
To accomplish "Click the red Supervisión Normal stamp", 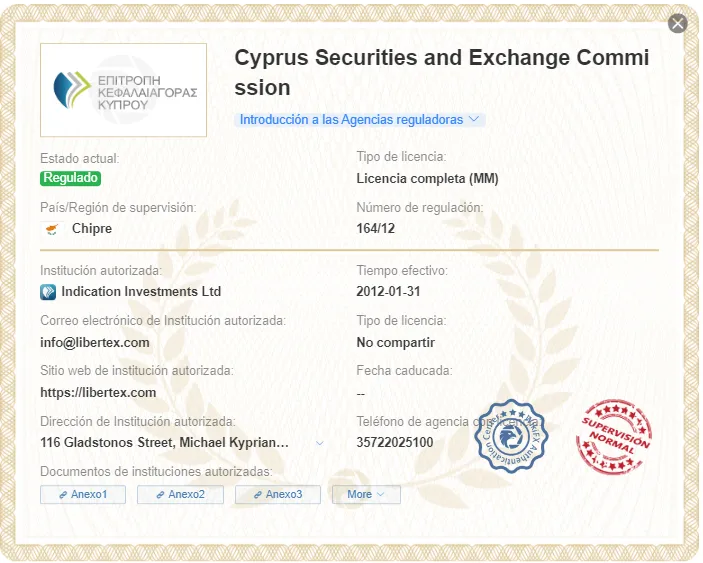I will point(614,437).
